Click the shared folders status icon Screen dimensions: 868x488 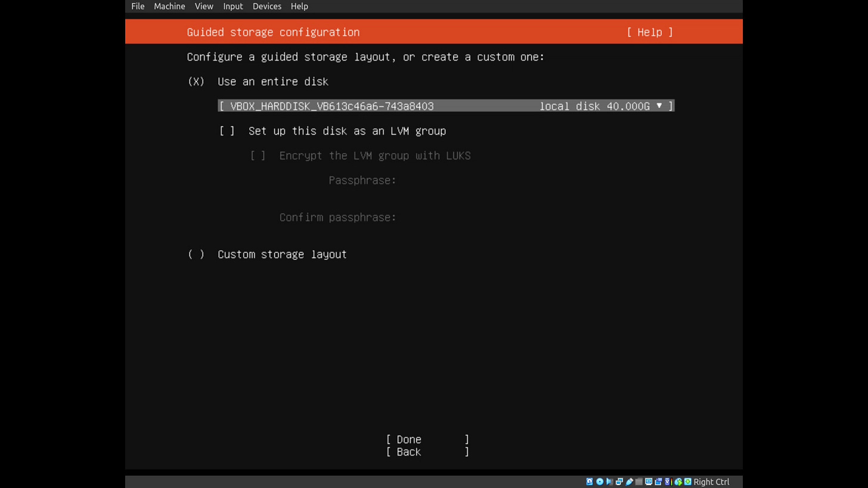click(639, 481)
